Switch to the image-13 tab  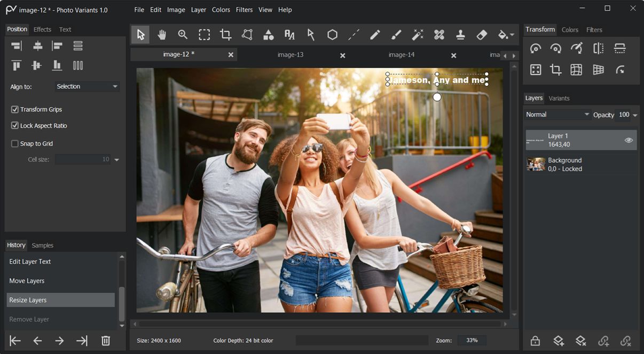coord(290,55)
